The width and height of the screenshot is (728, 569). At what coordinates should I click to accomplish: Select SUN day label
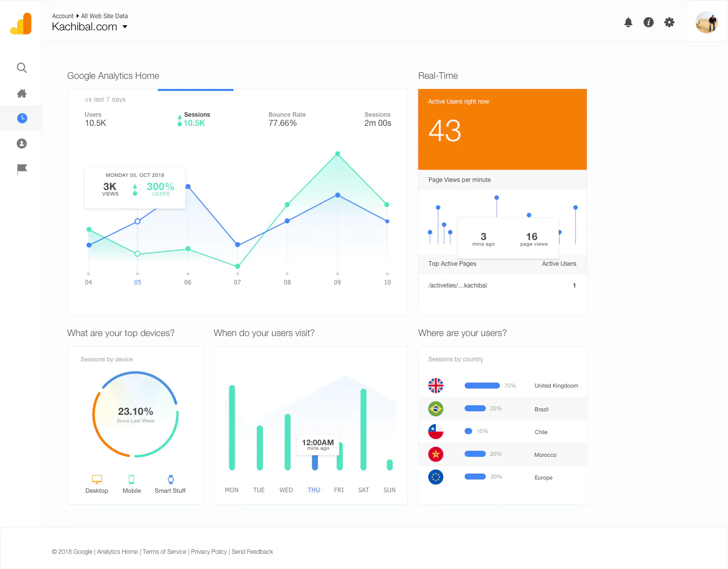click(389, 490)
